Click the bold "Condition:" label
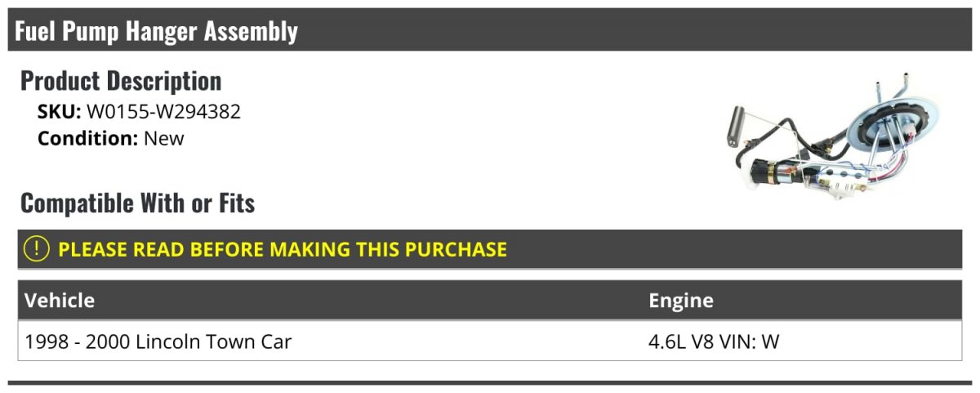The height and width of the screenshot is (393, 980). 88,138
